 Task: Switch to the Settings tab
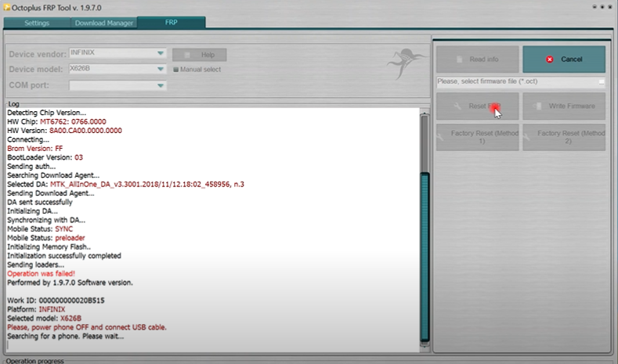(37, 23)
